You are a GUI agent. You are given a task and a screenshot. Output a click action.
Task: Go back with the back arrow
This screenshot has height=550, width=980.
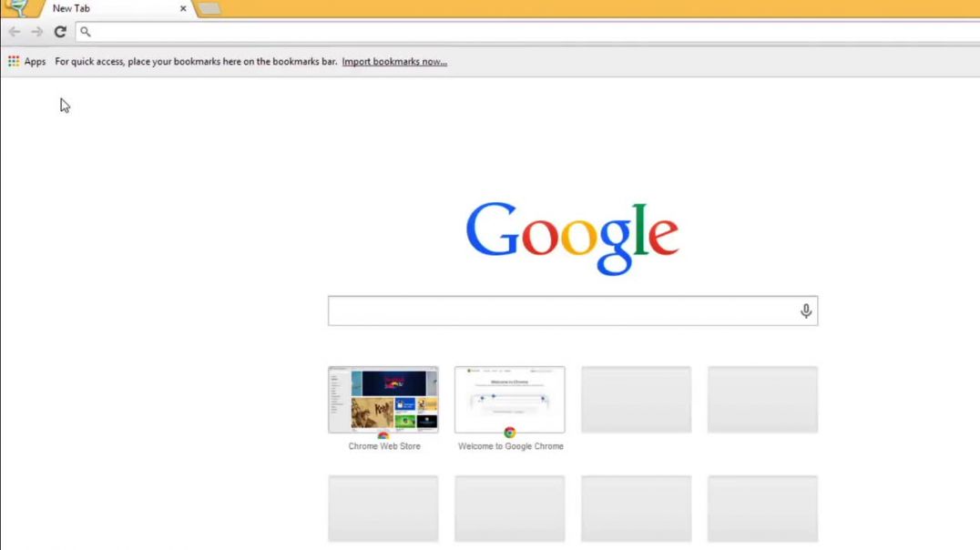[15, 31]
